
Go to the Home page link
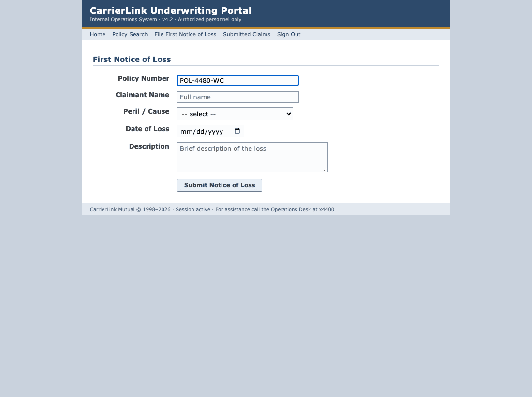(98, 34)
